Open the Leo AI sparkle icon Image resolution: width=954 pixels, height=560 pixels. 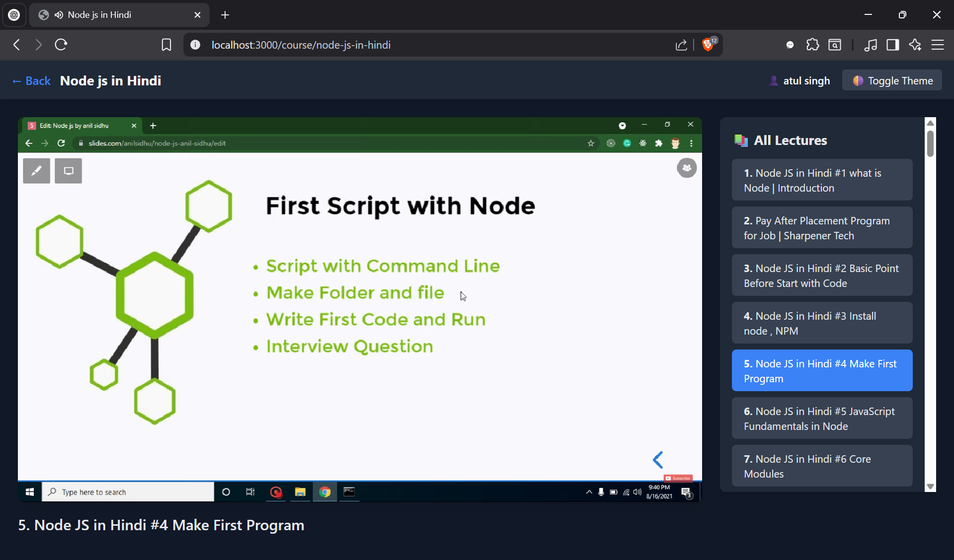click(x=915, y=45)
